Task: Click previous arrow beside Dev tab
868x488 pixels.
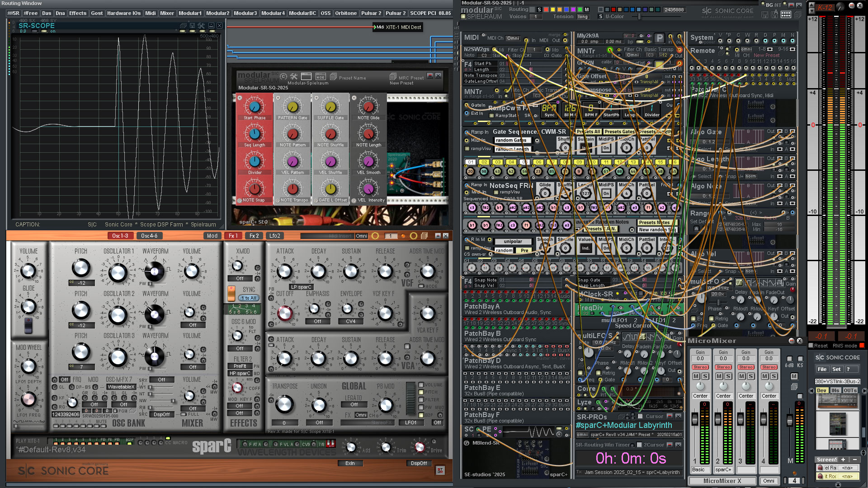Action: pyautogui.click(x=811, y=390)
